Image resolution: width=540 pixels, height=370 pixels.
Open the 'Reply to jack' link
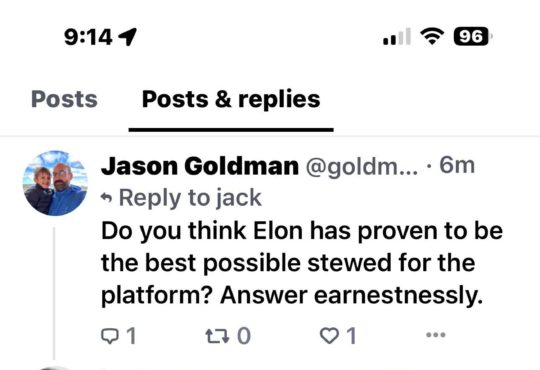(190, 198)
